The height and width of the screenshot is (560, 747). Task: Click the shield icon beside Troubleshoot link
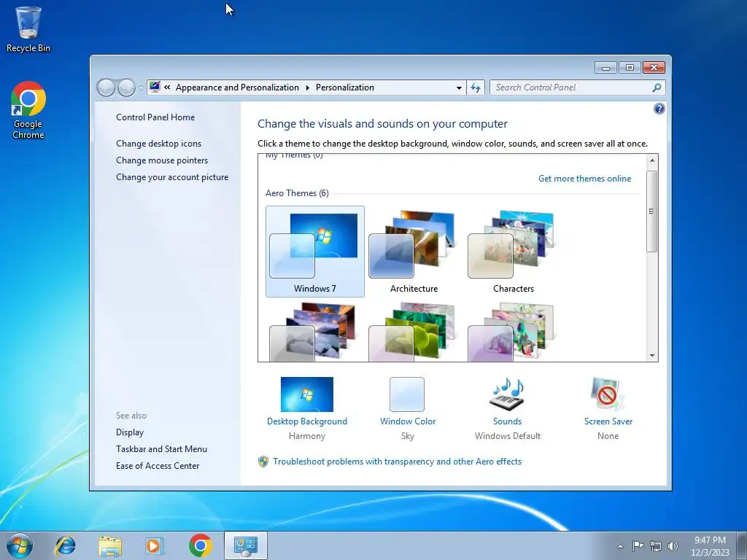263,461
